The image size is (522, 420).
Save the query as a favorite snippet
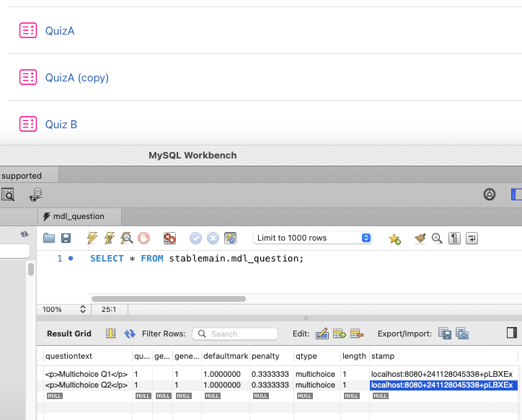click(x=395, y=238)
